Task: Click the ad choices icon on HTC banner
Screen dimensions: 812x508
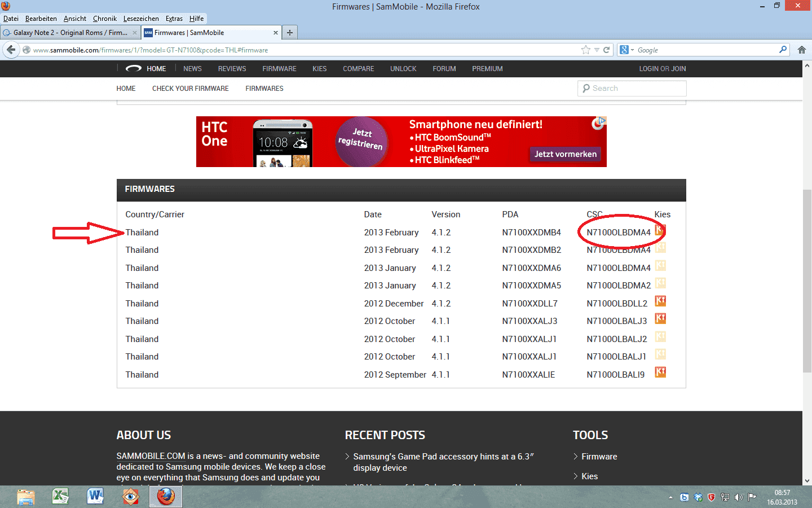Action: (602, 120)
